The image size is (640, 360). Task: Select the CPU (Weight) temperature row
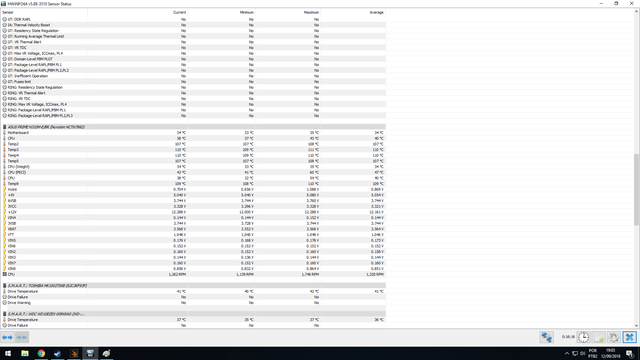(x=193, y=167)
